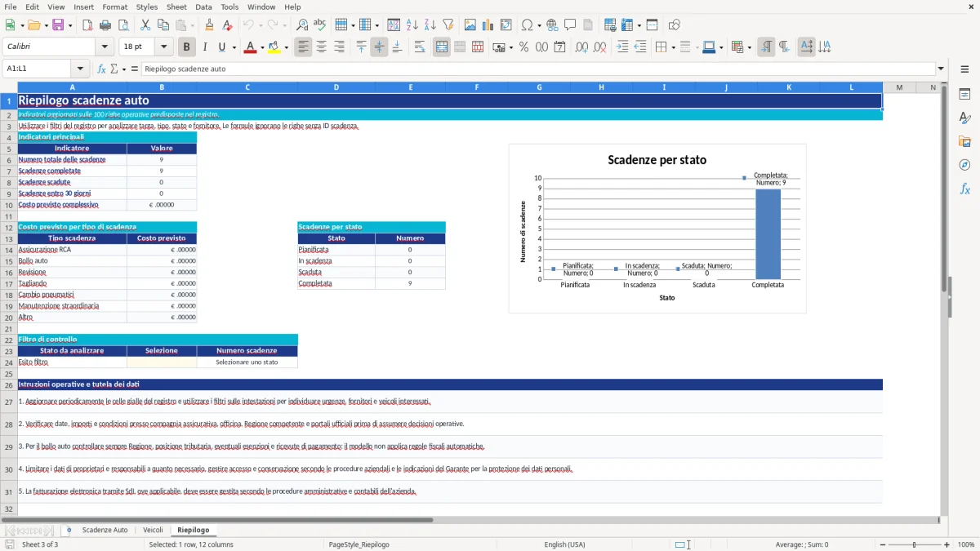Toggle left-to-right text direction
Viewport: 980px width, 551px height.
(766, 47)
